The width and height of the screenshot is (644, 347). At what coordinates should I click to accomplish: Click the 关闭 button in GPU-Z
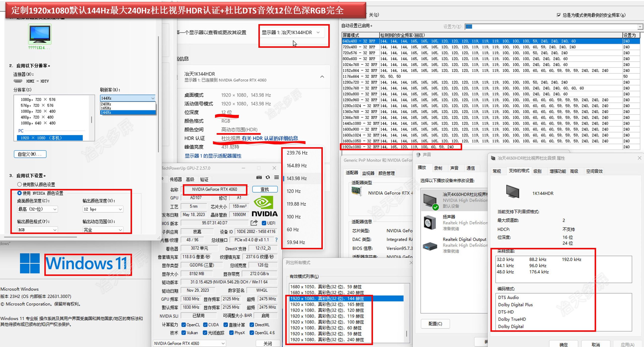(x=267, y=343)
